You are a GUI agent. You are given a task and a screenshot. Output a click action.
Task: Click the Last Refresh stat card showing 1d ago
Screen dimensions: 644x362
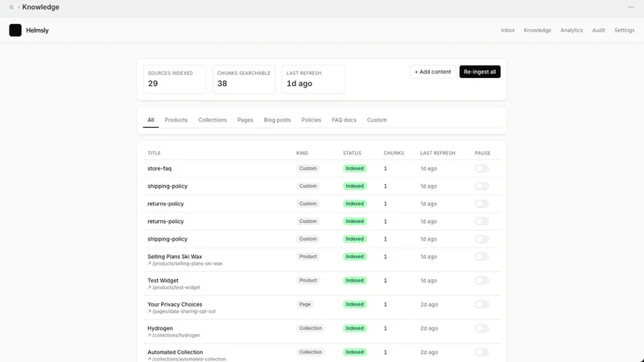(x=313, y=79)
